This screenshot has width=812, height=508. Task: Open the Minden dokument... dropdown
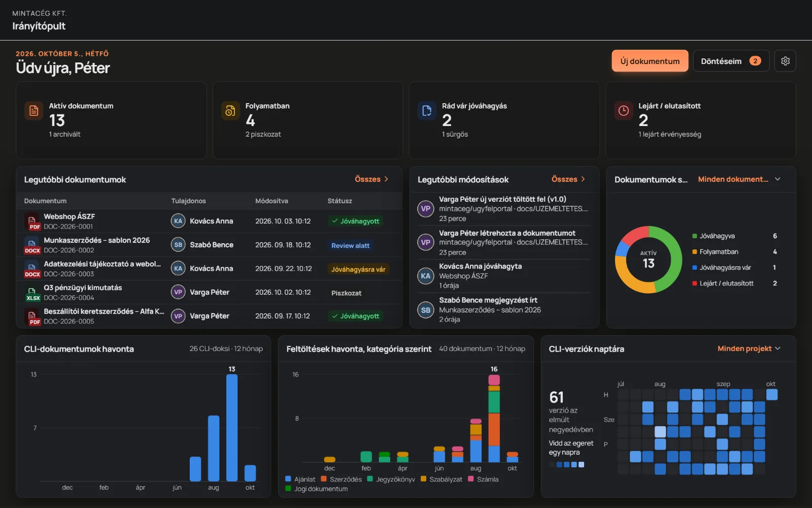coord(739,179)
